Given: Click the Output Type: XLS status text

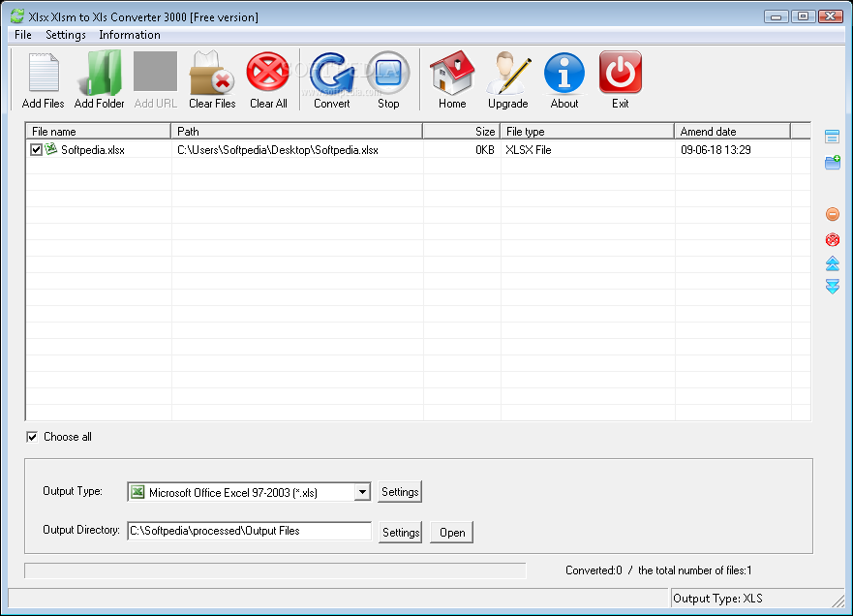Looking at the screenshot, I should pyautogui.click(x=717, y=599).
